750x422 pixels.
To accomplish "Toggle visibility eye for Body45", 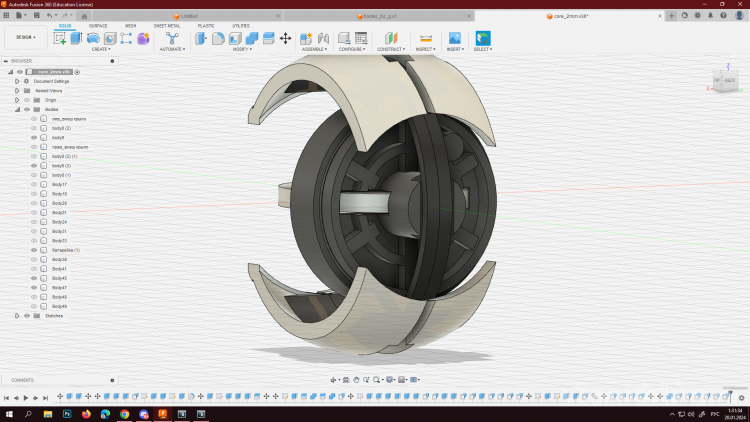I will click(x=34, y=278).
